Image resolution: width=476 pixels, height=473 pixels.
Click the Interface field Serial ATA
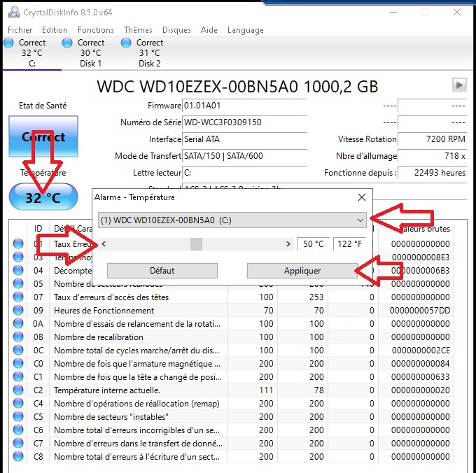click(245, 139)
